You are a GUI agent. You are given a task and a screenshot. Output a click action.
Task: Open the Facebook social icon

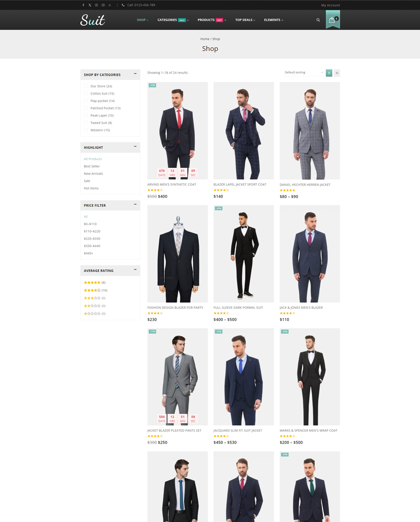(83, 5)
